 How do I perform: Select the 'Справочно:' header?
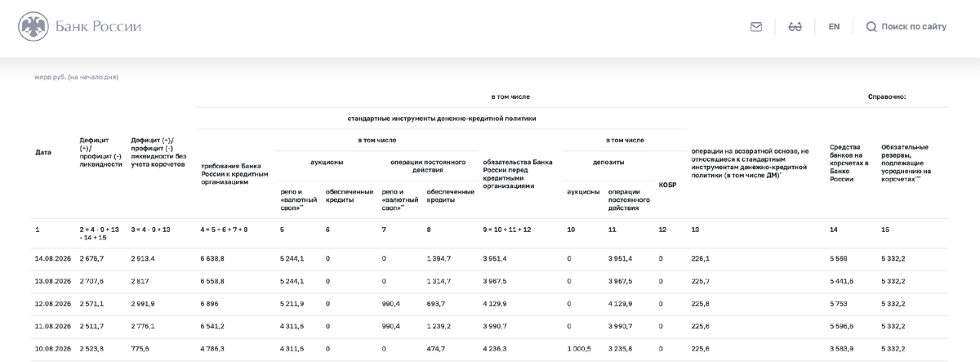(x=887, y=96)
